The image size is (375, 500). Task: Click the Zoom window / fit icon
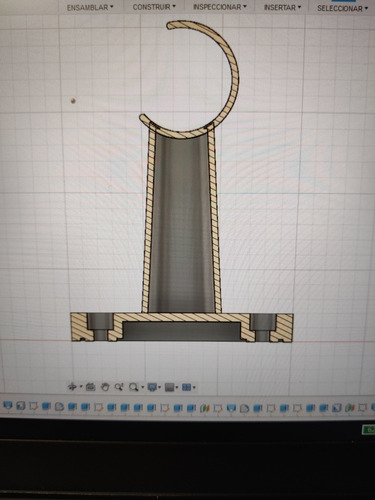coord(134,387)
